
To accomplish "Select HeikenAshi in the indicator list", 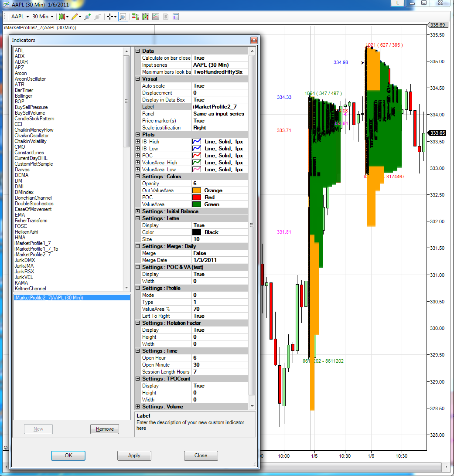I will (x=27, y=232).
